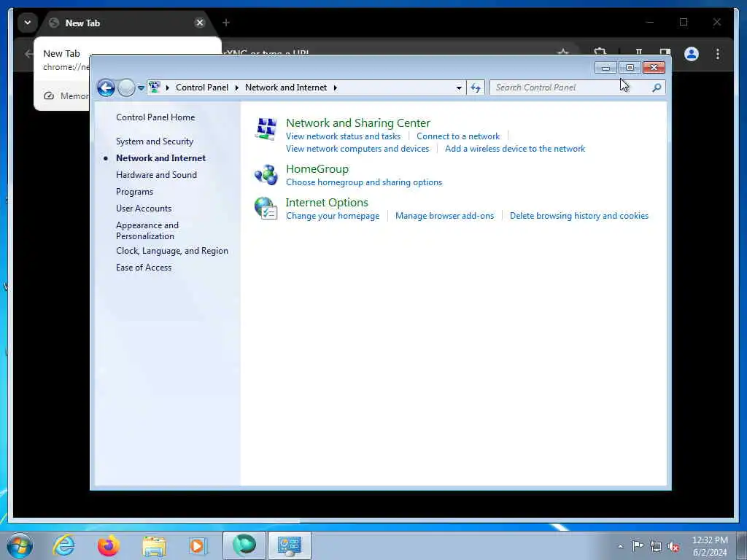Open Appearance and Personalization category

[147, 230]
